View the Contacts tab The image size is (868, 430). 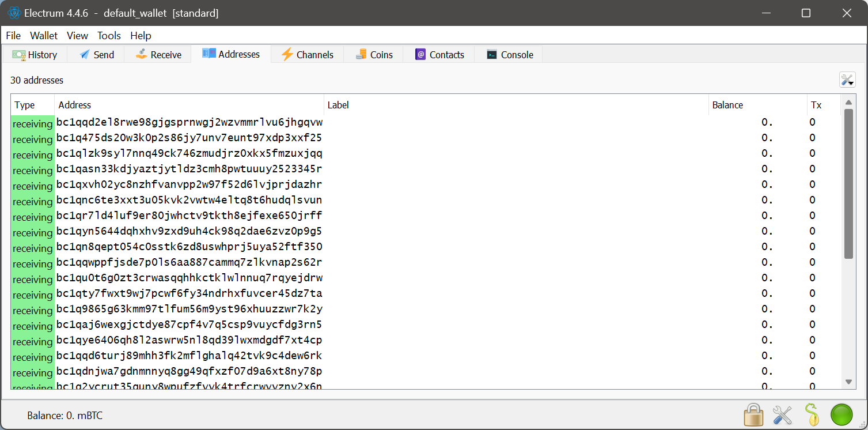tap(439, 55)
